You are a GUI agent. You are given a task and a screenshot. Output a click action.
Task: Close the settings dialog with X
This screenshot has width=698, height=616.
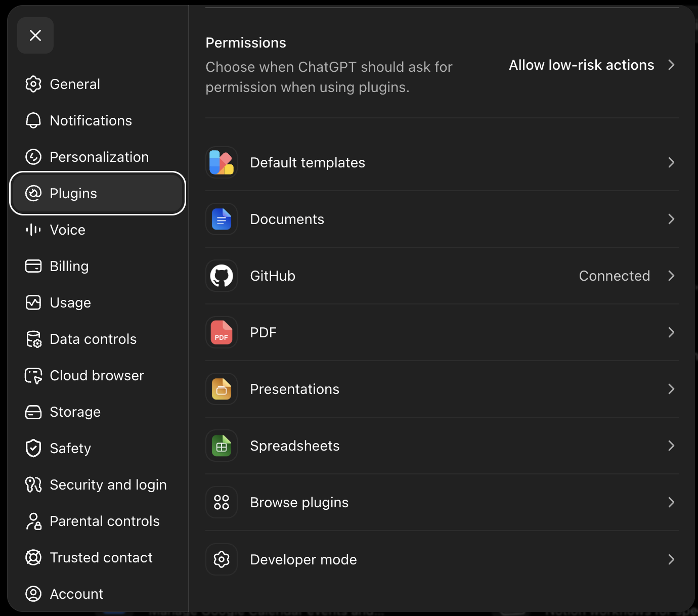click(35, 35)
